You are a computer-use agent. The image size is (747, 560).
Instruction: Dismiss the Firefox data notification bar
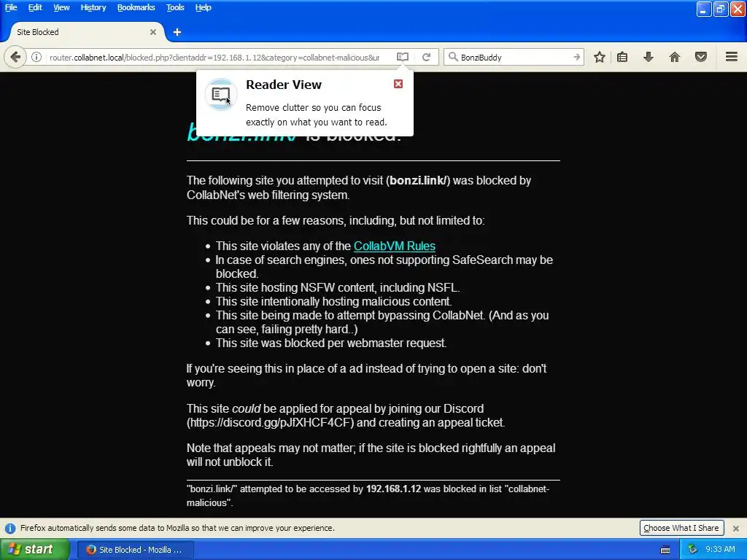click(x=735, y=528)
